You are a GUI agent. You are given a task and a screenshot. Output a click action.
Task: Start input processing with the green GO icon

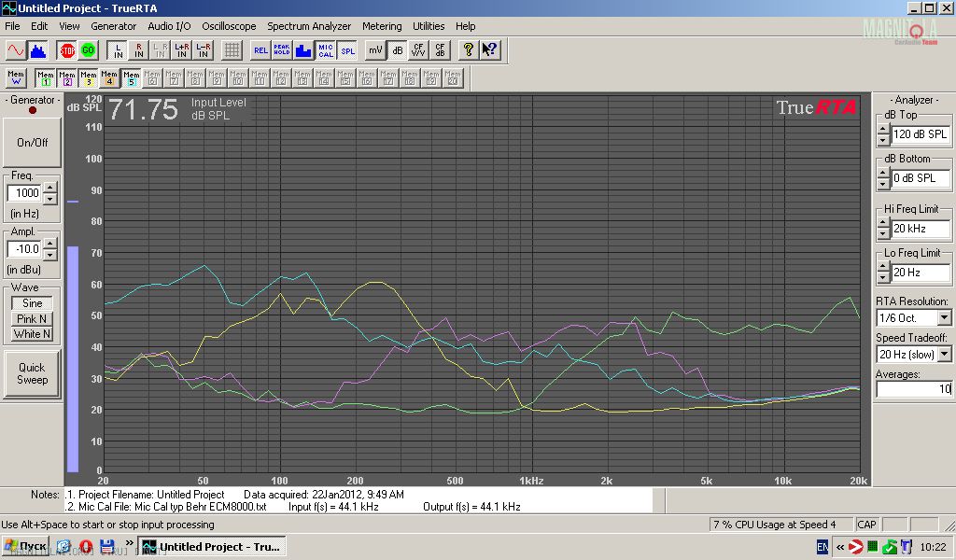point(89,50)
